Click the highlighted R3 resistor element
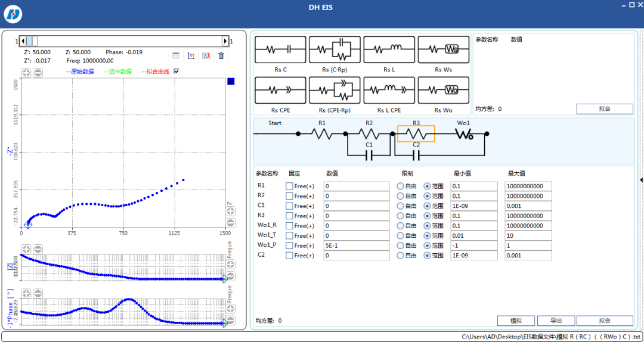The height and width of the screenshot is (342, 644). click(416, 133)
